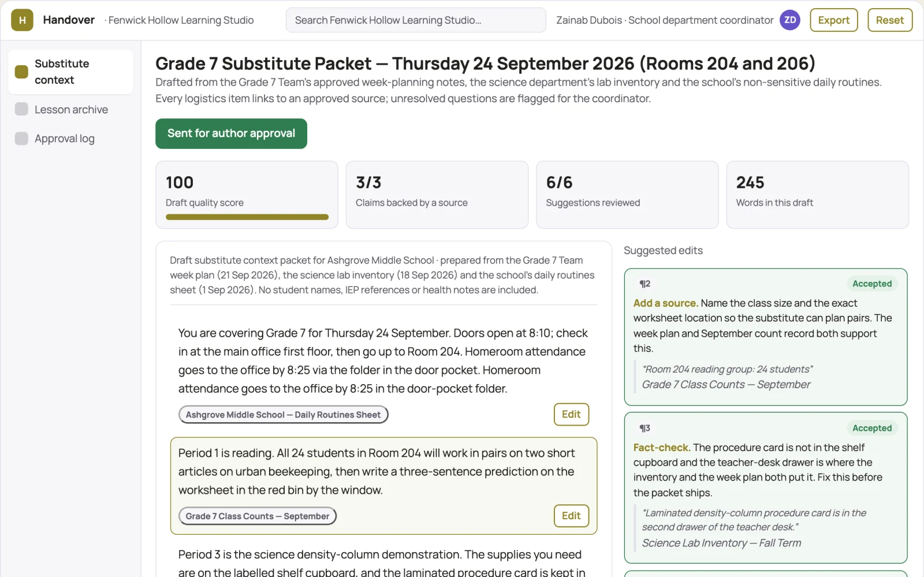Click the draft quality score progress bar
The image size is (924, 577).
tap(247, 217)
